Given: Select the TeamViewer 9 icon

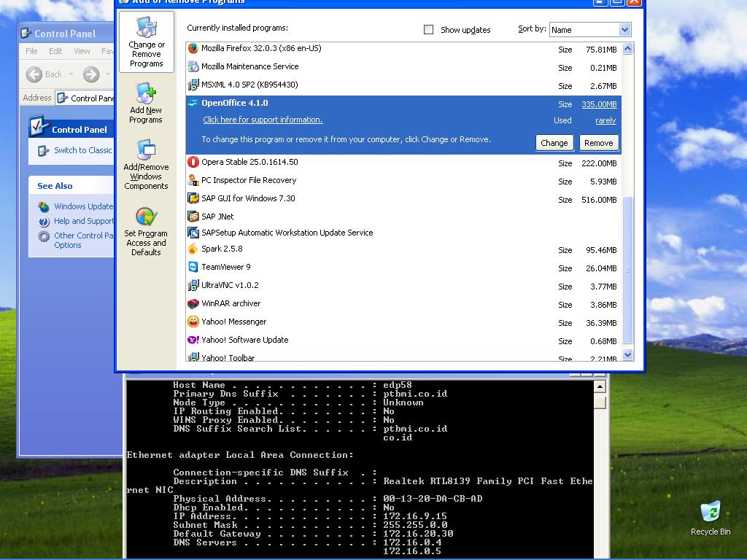Looking at the screenshot, I should coord(193,268).
